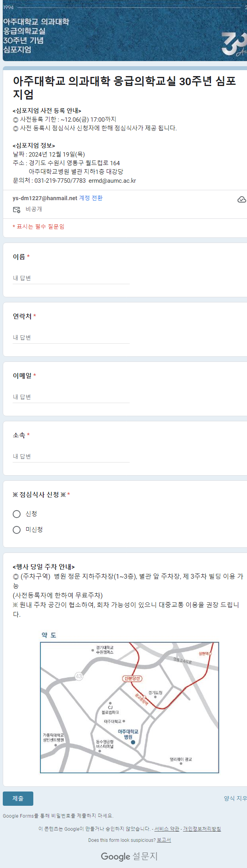This screenshot has width=247, height=868.
Task: Open the 서비스 약관 terms link
Action: tap(167, 829)
